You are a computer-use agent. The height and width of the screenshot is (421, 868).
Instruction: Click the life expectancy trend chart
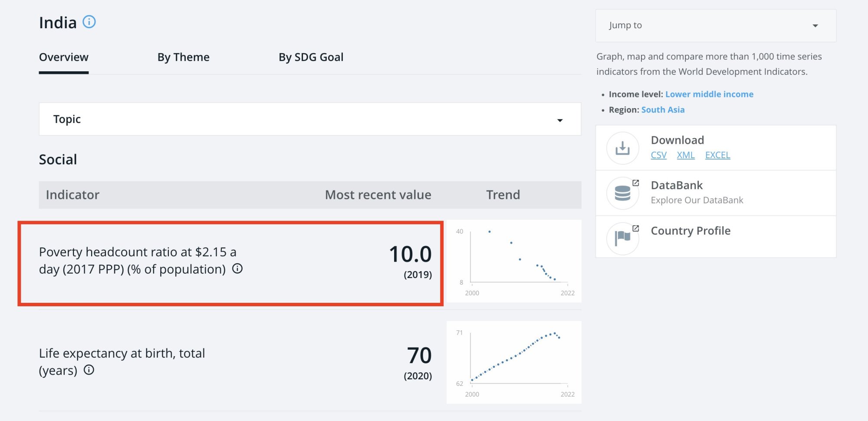(x=514, y=362)
